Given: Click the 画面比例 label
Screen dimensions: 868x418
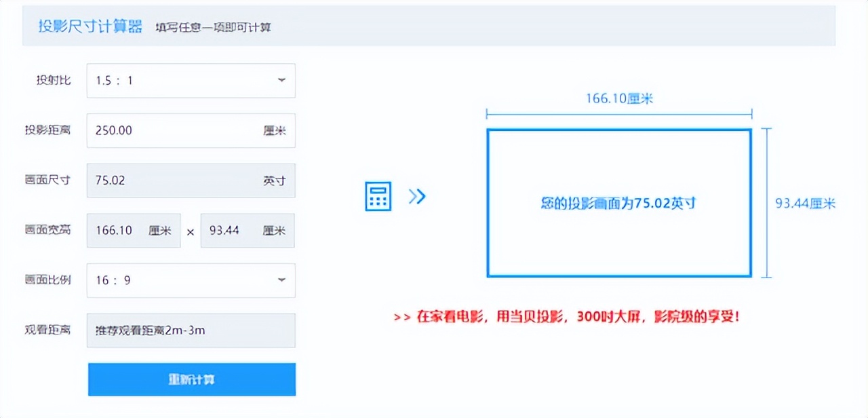Looking at the screenshot, I should pos(47,280).
